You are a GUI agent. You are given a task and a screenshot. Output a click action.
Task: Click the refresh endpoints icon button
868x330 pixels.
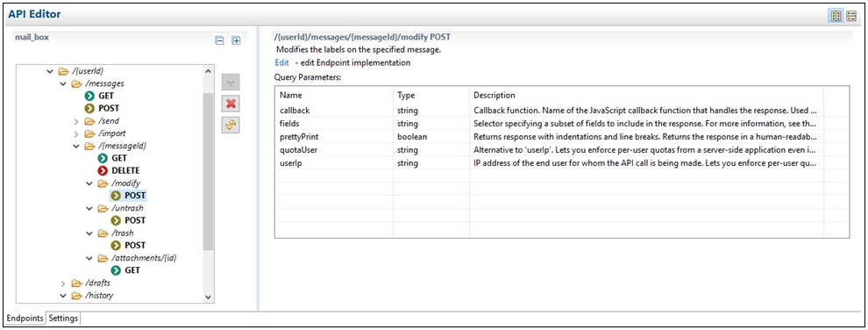click(x=231, y=126)
